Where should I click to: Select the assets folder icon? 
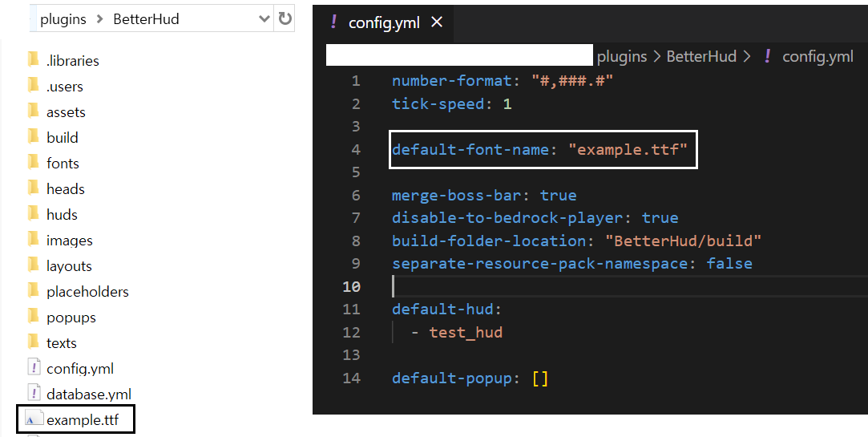(33, 111)
